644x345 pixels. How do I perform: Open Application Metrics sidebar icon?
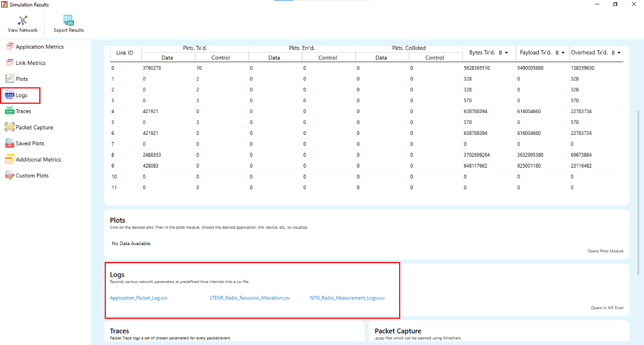9,47
